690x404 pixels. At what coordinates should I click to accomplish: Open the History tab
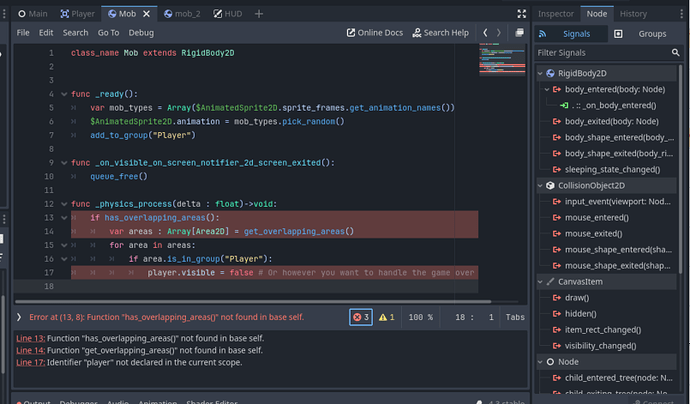[x=633, y=14]
